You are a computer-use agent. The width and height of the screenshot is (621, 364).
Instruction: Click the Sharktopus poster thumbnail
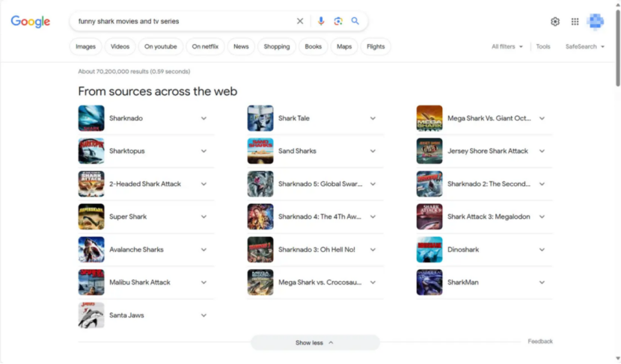click(91, 151)
